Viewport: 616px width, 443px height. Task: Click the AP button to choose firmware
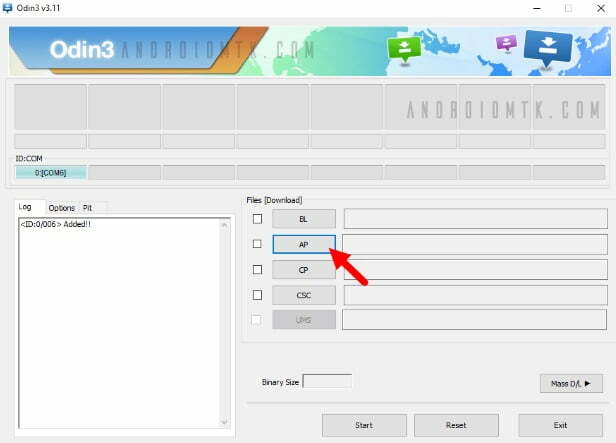pos(304,244)
